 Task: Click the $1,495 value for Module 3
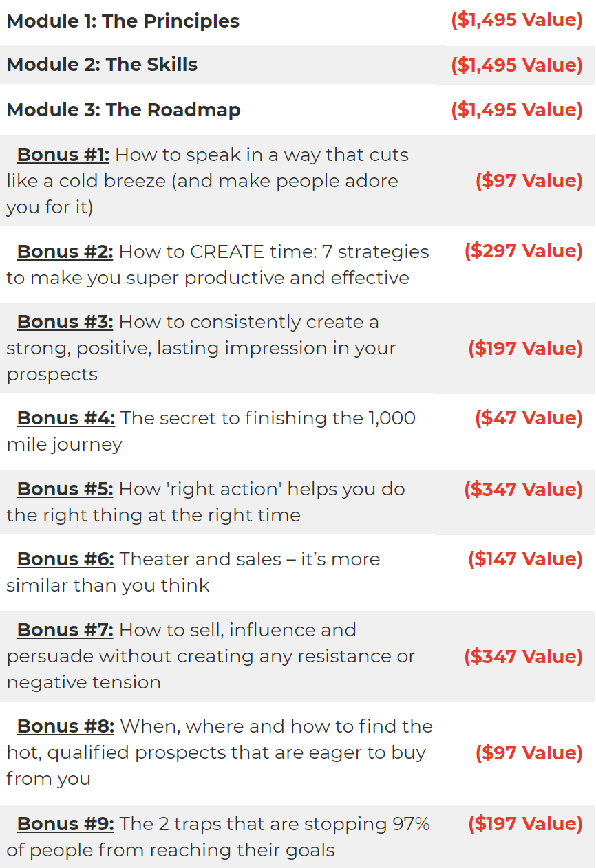[517, 110]
